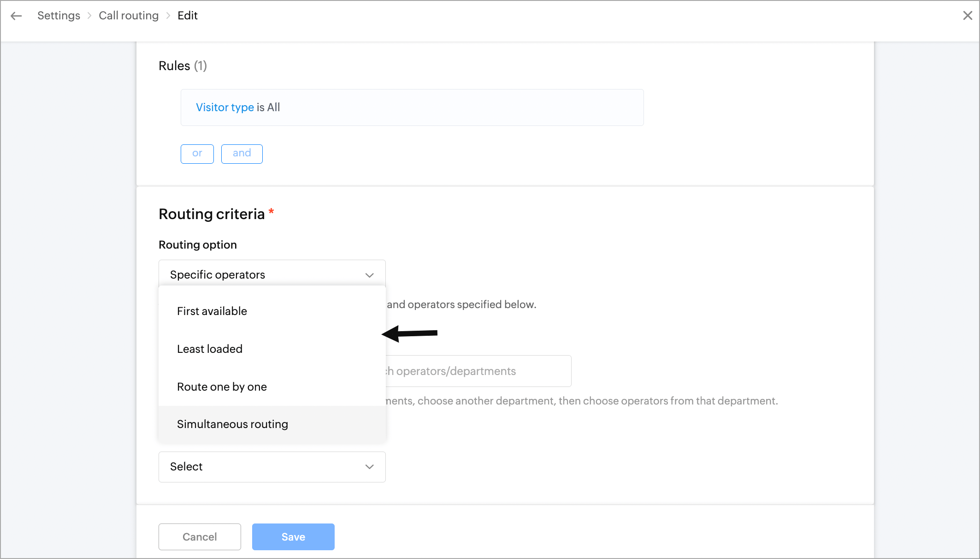This screenshot has height=559, width=980.
Task: Choose Least loaded routing option
Action: click(x=210, y=349)
